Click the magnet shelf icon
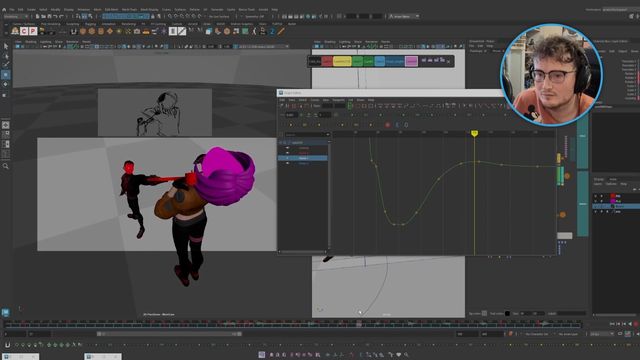The width and height of the screenshot is (640, 360). 74,31
